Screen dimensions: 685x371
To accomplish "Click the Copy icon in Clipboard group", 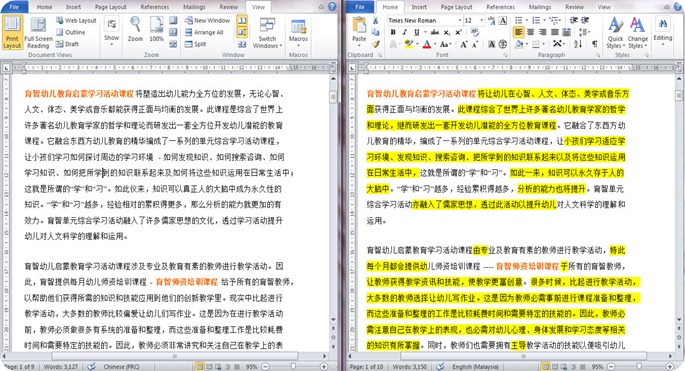I will [375, 32].
